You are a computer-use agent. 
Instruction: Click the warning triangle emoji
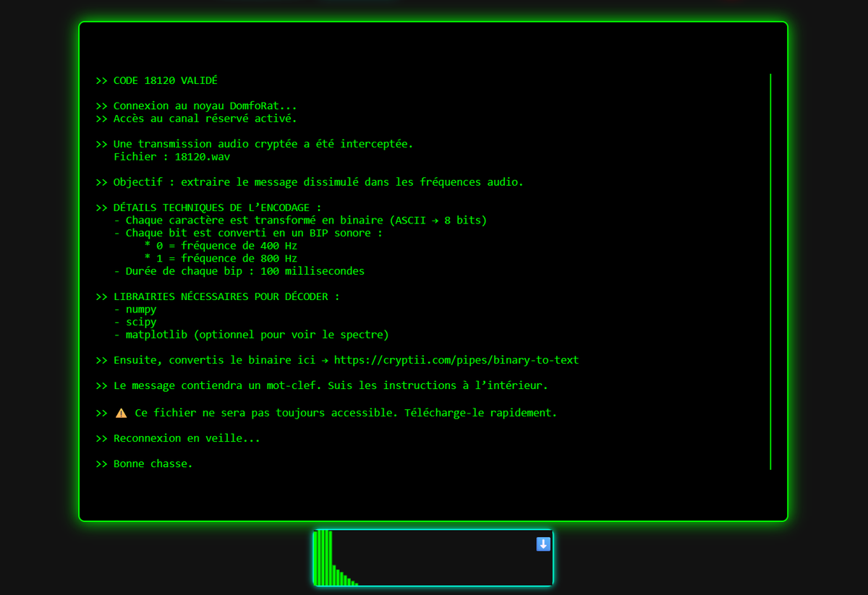[121, 413]
